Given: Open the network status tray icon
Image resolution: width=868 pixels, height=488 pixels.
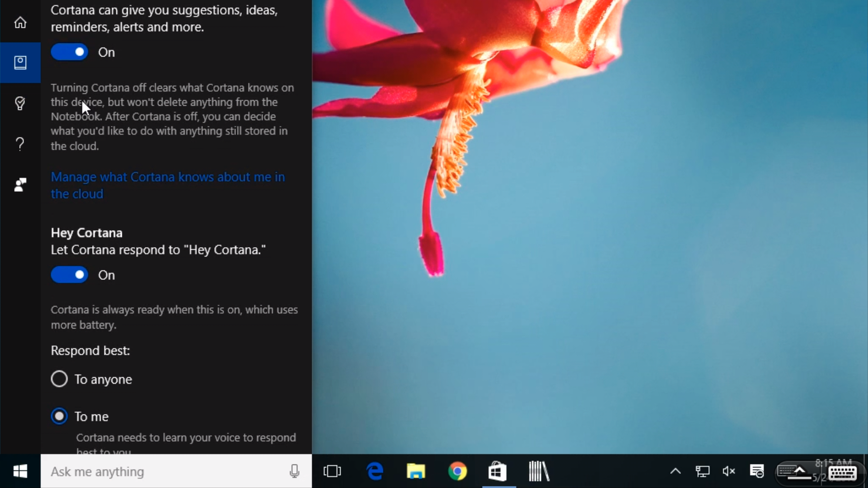Looking at the screenshot, I should 702,471.
